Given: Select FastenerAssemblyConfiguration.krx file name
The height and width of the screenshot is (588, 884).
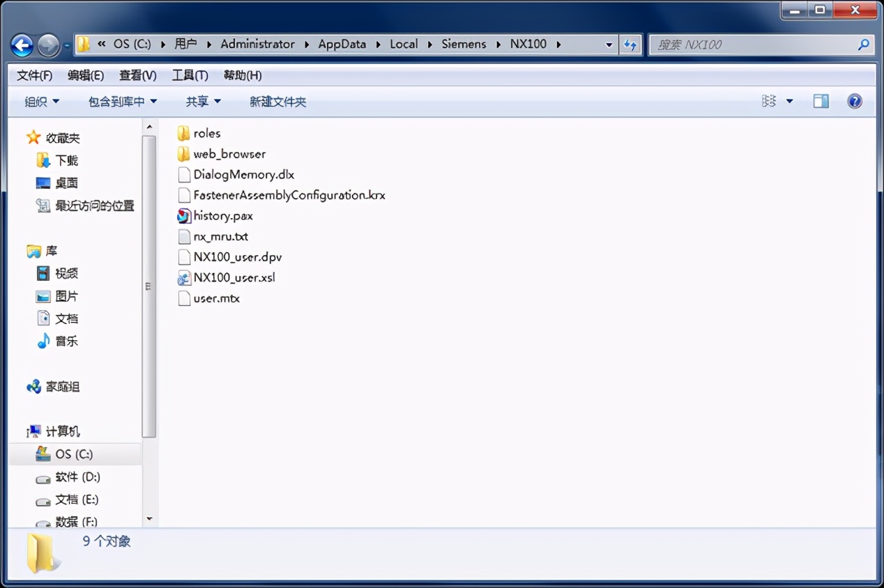Looking at the screenshot, I should (289, 195).
